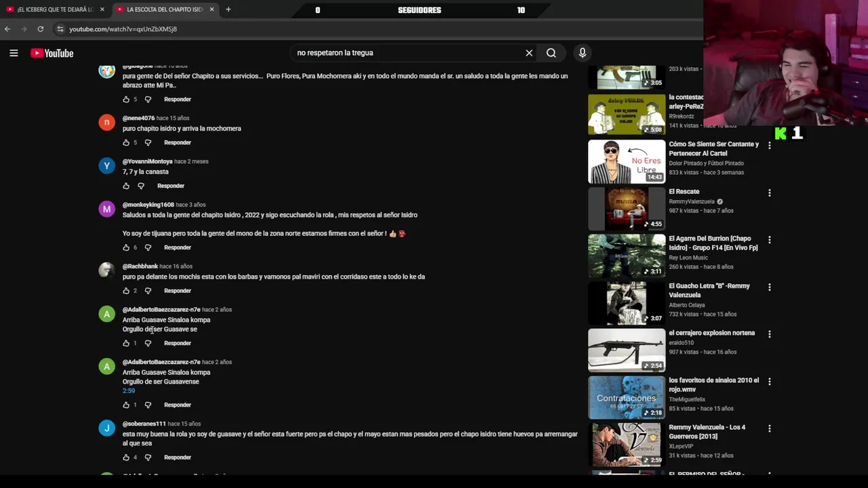
Task: Run the search with magnifier button
Action: [551, 53]
